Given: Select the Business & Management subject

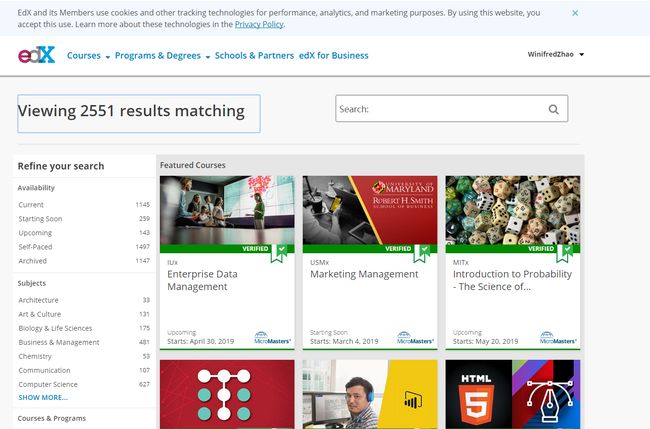Looking at the screenshot, I should (84, 342).
